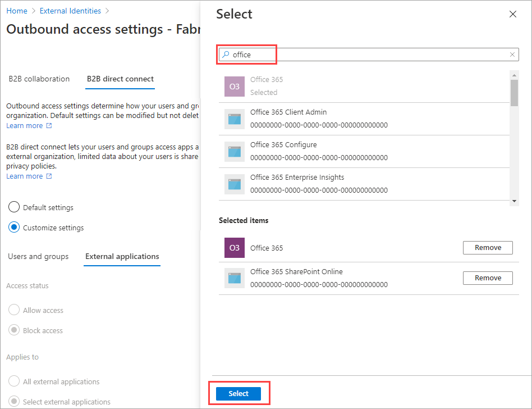This screenshot has height=409, width=532.
Task: Choose the Allow access option
Action: click(13, 310)
